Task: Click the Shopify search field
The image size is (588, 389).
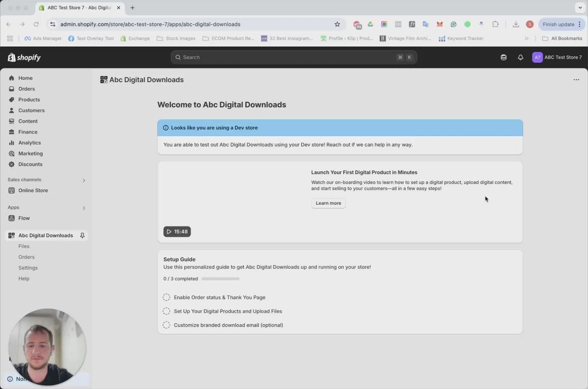Action: 294,57
